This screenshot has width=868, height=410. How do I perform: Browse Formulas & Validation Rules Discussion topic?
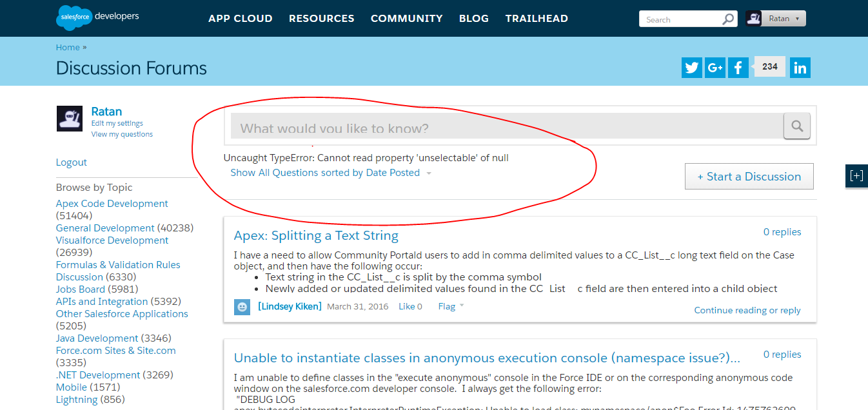(118, 271)
